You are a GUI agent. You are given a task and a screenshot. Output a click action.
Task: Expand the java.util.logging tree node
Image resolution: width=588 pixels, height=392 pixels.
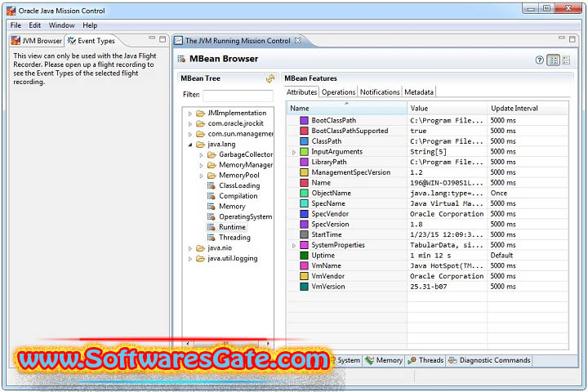[190, 259]
